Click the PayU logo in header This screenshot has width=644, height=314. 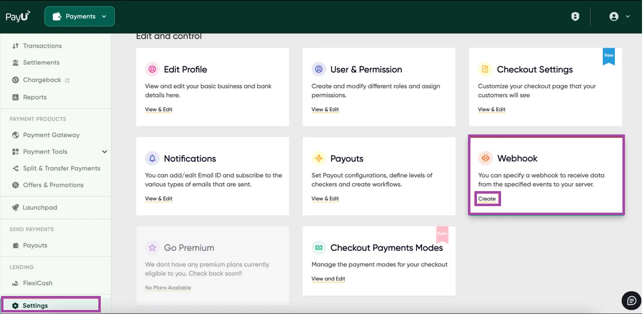click(18, 16)
